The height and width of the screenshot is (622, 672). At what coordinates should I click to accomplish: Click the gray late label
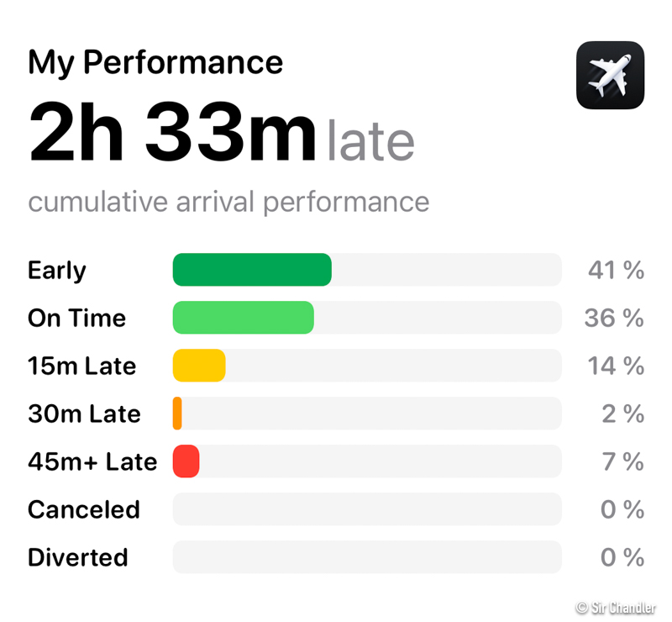[370, 141]
